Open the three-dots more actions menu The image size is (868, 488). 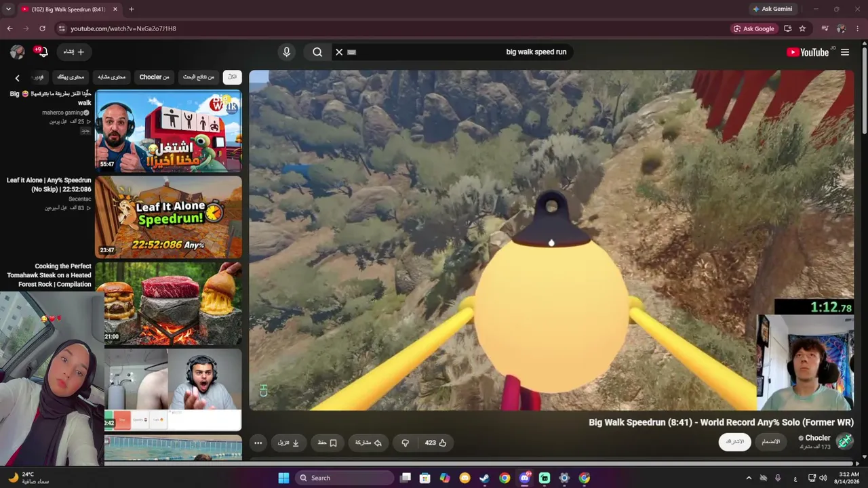click(258, 443)
